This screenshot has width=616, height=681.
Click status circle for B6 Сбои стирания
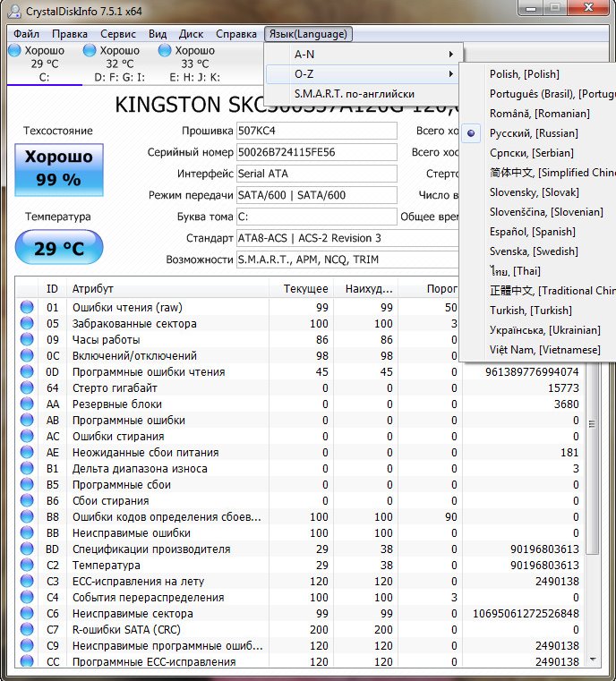click(x=27, y=500)
